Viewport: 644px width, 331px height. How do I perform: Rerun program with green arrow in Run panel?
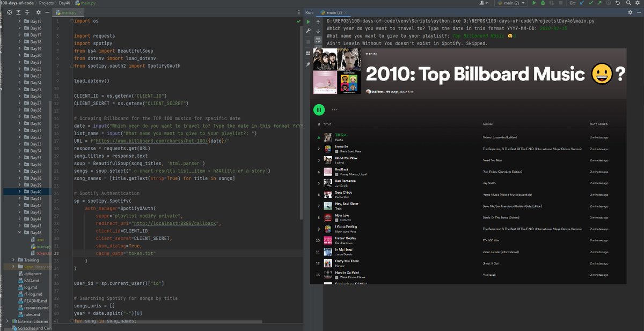click(x=308, y=21)
